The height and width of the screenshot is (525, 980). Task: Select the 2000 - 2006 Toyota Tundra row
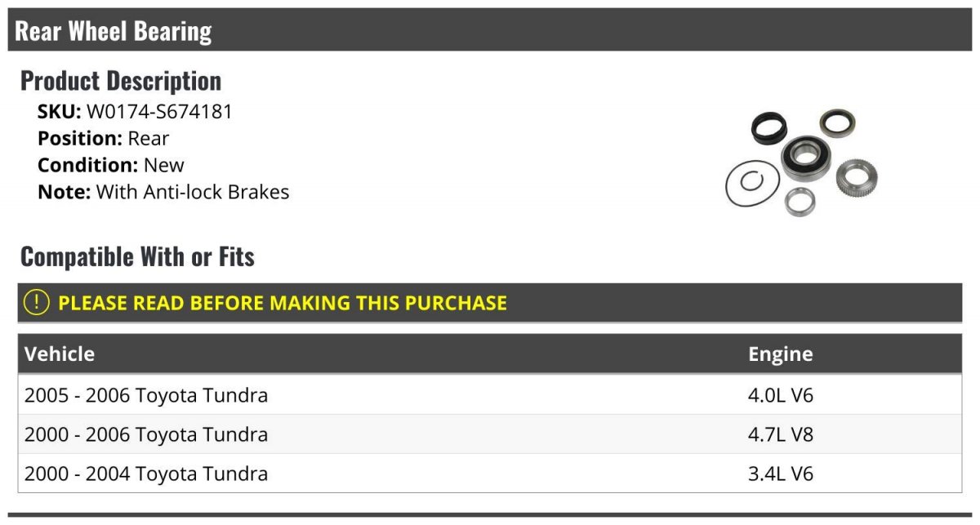(490, 434)
